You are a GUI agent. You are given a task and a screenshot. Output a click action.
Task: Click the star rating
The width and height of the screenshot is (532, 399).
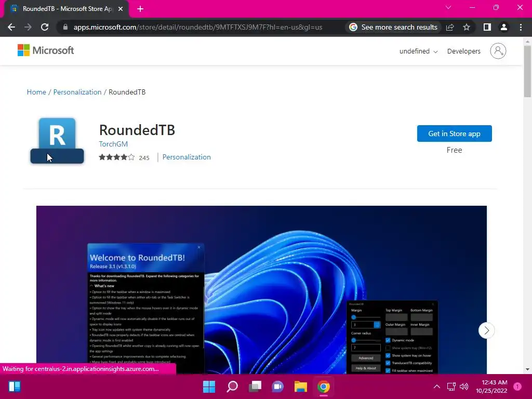(117, 157)
